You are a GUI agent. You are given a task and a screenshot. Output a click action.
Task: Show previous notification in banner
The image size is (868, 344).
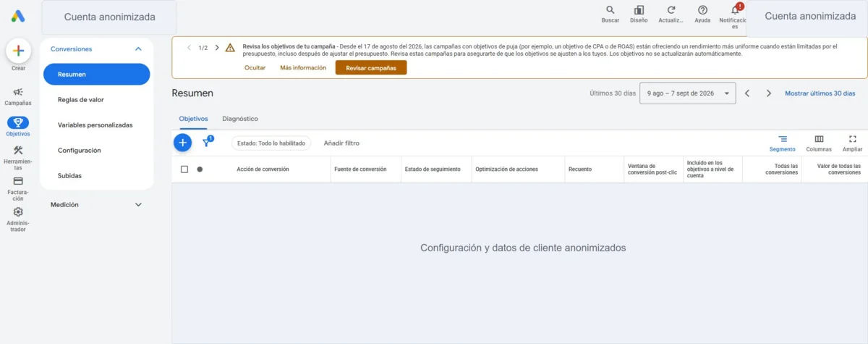tap(189, 47)
